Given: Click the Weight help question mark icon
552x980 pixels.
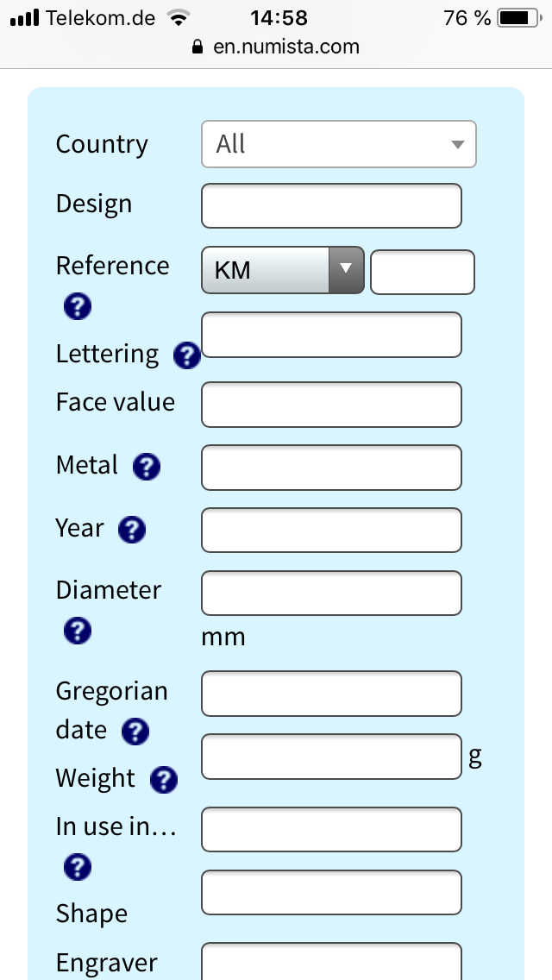Looking at the screenshot, I should point(164,779).
